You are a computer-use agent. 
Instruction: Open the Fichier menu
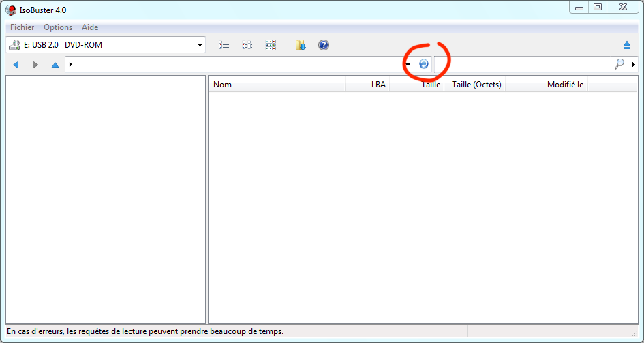tap(22, 27)
